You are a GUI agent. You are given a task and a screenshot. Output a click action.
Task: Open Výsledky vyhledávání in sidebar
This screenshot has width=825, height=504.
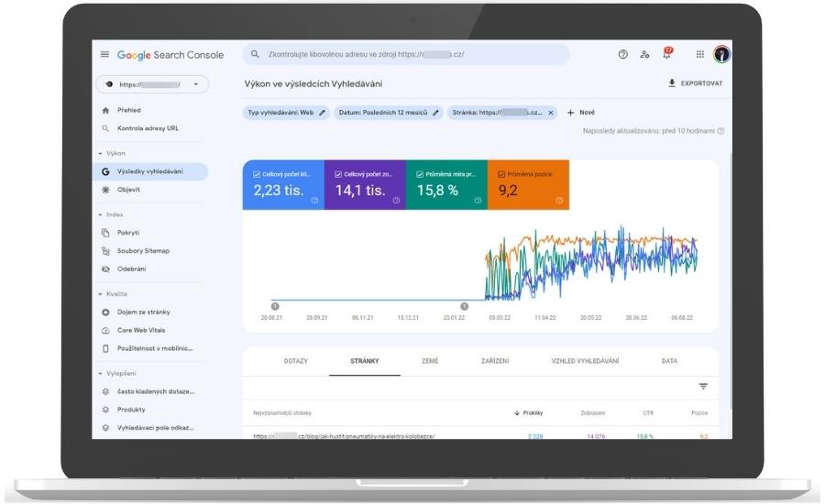(x=150, y=171)
